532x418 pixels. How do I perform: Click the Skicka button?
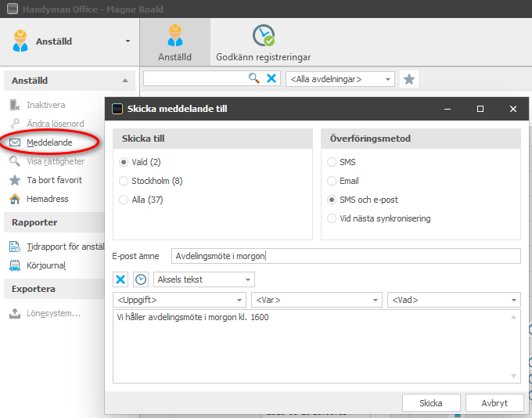pyautogui.click(x=431, y=402)
